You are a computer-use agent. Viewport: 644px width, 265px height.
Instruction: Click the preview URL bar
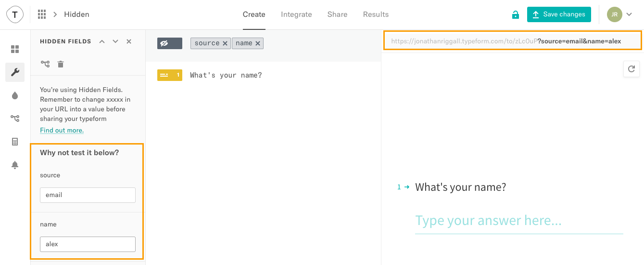click(513, 41)
